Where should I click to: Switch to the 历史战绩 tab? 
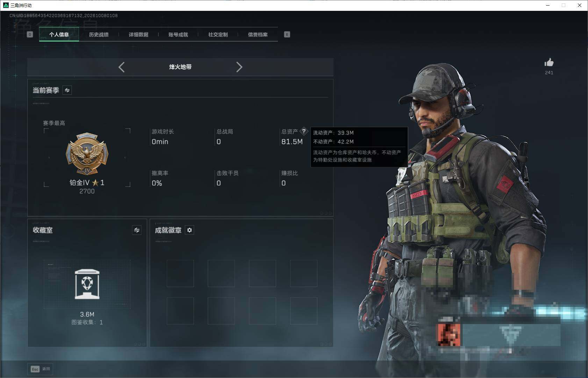(99, 34)
